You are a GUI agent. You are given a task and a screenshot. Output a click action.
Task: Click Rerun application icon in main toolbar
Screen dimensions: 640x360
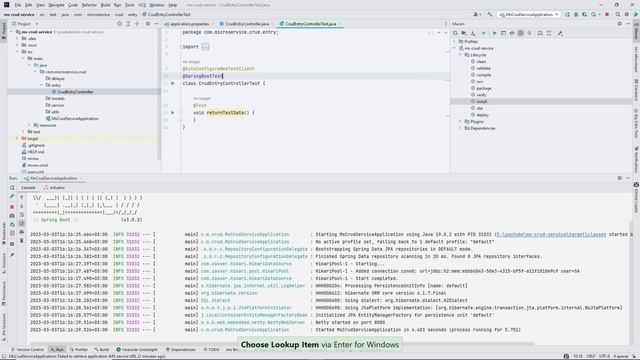pyautogui.click(x=567, y=14)
